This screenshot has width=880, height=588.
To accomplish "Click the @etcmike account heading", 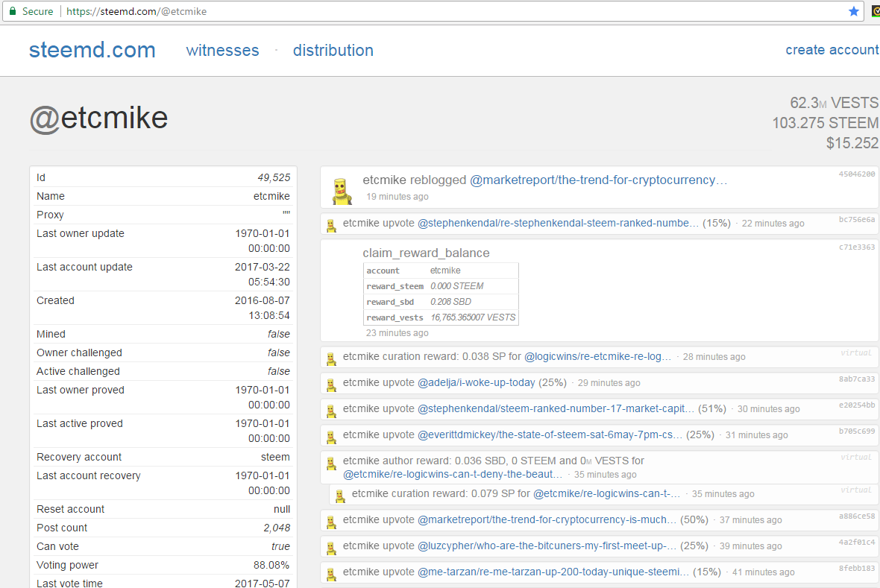I will point(98,119).
